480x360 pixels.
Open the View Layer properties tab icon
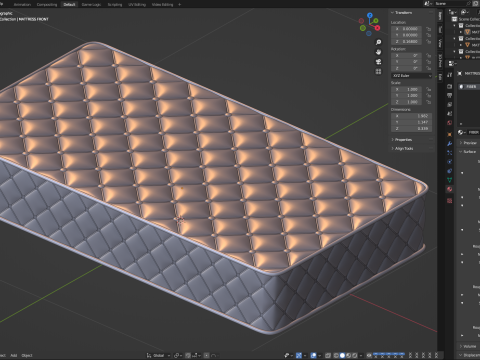coord(450,104)
